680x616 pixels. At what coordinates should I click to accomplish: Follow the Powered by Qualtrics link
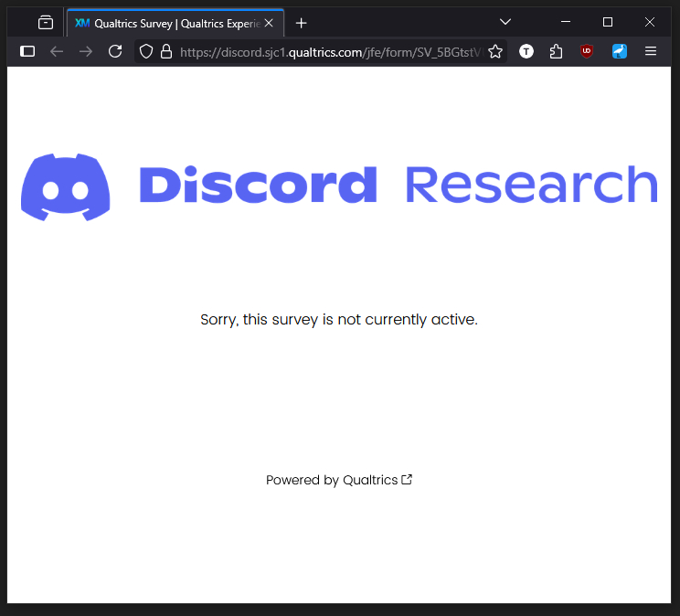click(339, 480)
